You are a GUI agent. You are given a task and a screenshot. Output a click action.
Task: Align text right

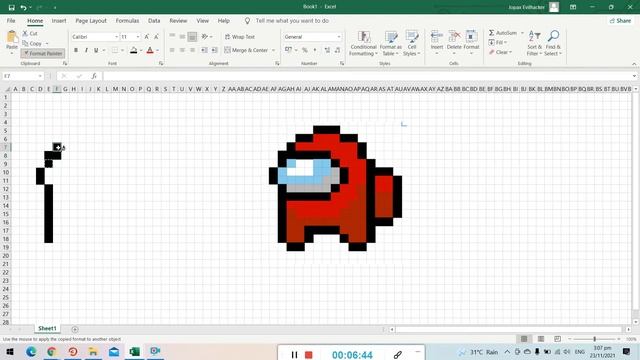tap(192, 50)
